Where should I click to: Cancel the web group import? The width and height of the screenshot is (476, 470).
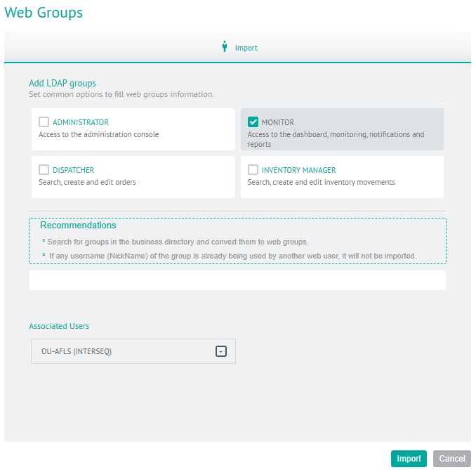point(452,459)
